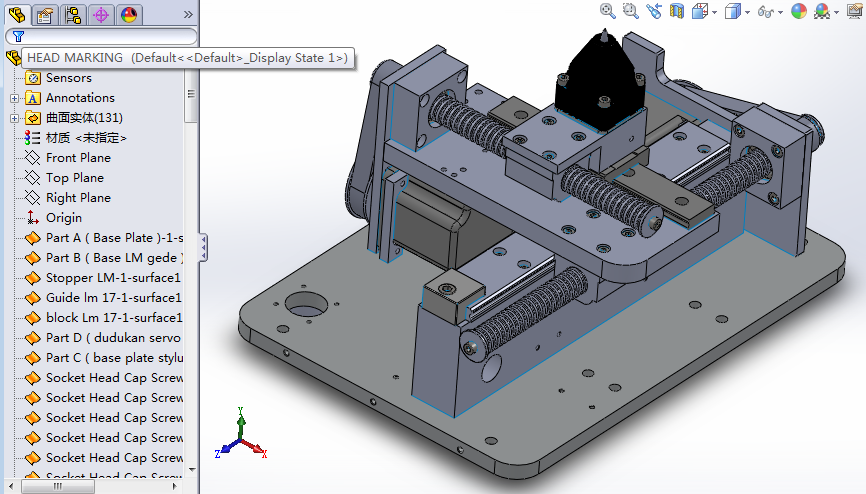The height and width of the screenshot is (494, 866).
Task: Open the DimXpertManager tab
Action: click(101, 14)
